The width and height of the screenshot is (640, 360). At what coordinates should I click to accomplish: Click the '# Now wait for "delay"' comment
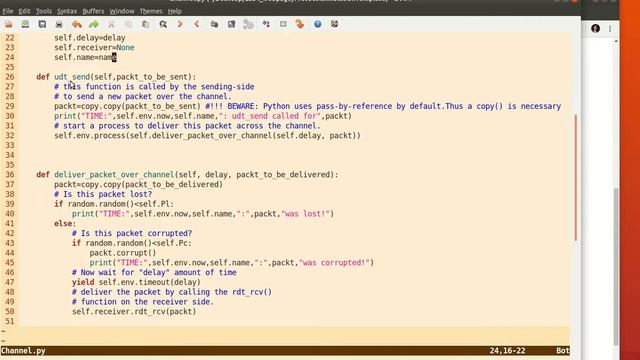pos(154,273)
